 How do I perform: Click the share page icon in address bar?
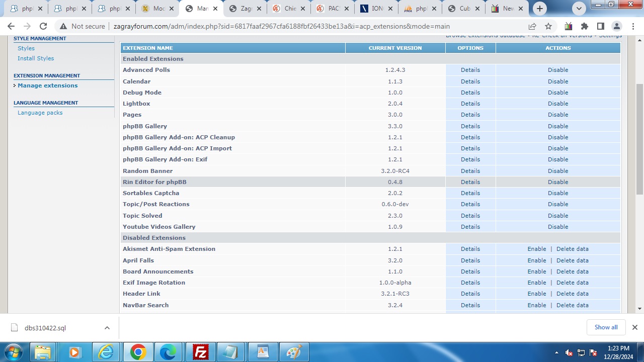pyautogui.click(x=532, y=26)
